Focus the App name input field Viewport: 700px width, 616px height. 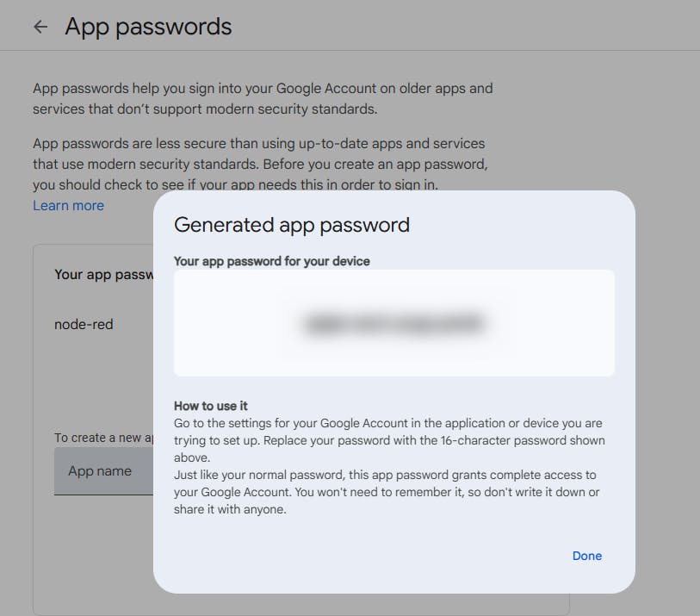coord(103,471)
